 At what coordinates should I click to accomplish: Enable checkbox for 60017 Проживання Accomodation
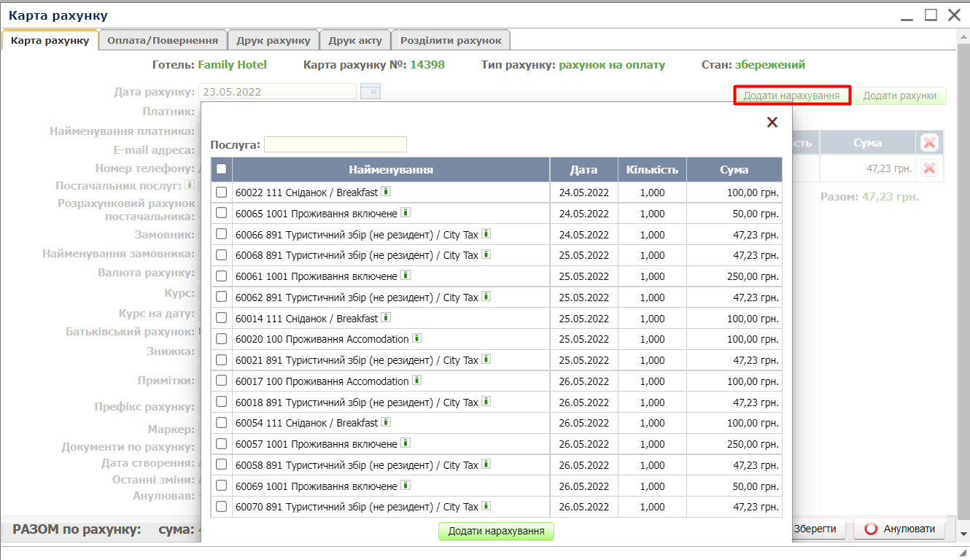tap(222, 381)
